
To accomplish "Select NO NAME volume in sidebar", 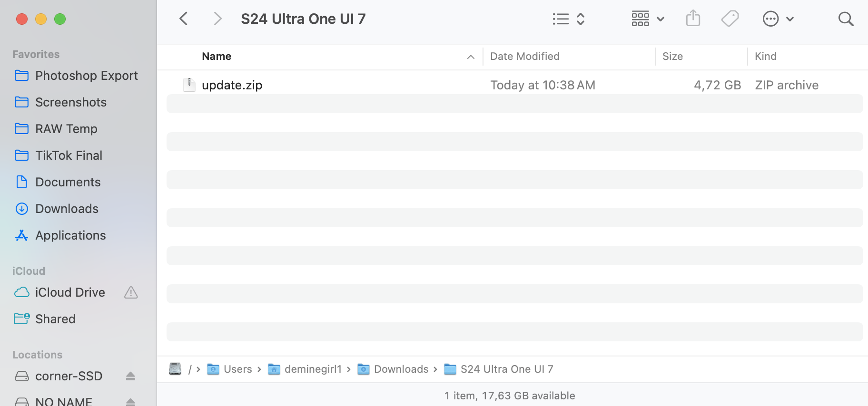I will point(64,402).
